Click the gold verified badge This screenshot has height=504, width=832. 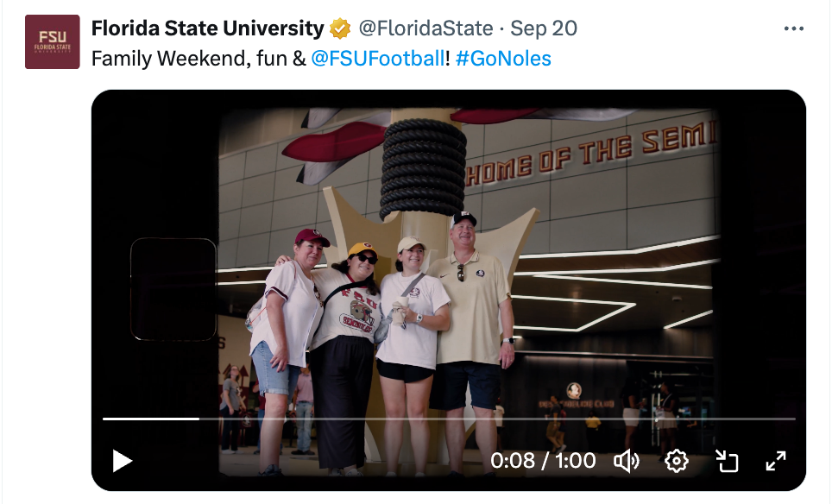(x=339, y=28)
